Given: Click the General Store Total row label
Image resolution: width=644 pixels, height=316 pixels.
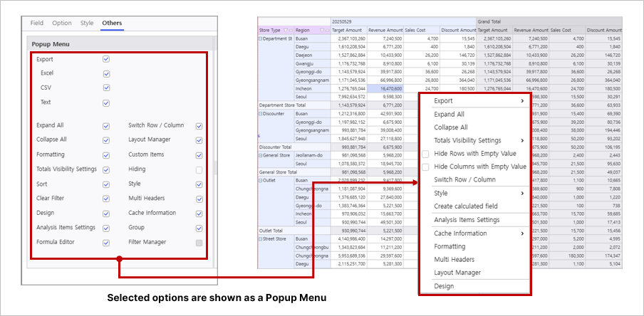Looking at the screenshot, I should [294, 172].
